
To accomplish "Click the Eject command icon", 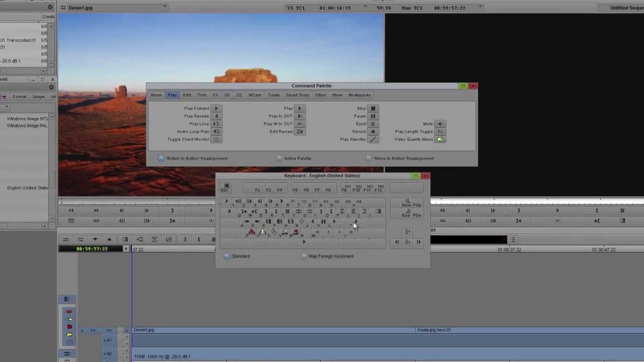I will 373,124.
